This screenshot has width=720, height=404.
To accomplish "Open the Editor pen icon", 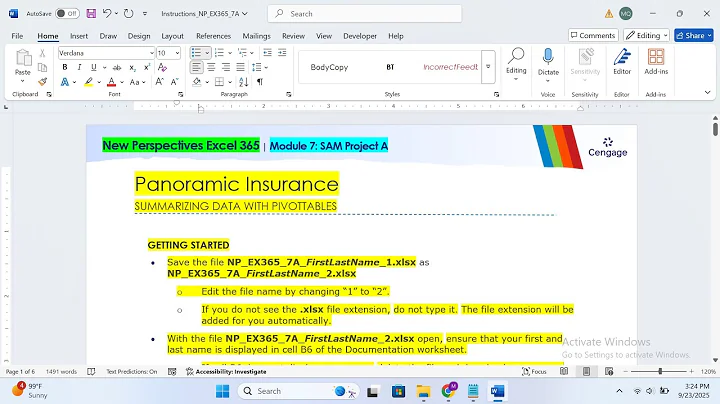I will 622,57.
